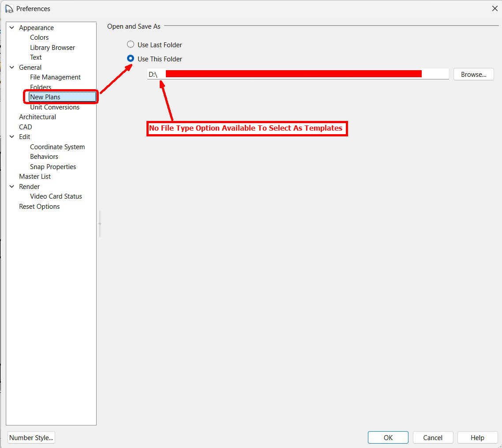Select the Architectural category

click(x=37, y=117)
